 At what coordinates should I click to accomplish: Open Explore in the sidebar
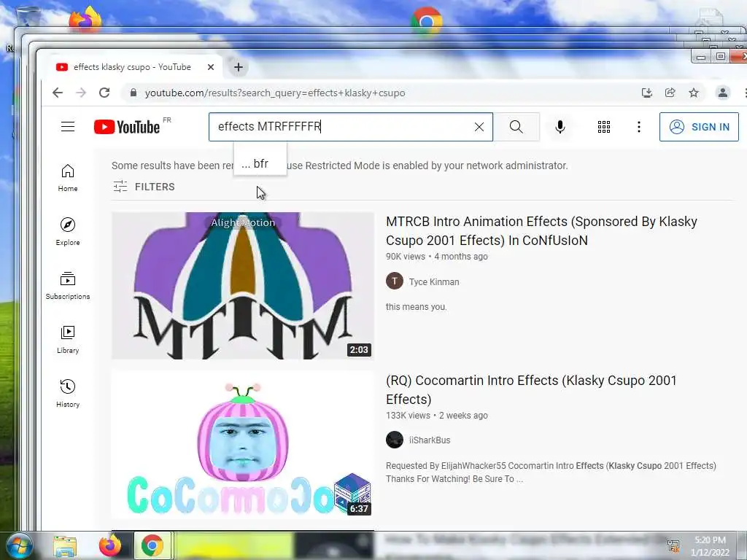click(68, 231)
